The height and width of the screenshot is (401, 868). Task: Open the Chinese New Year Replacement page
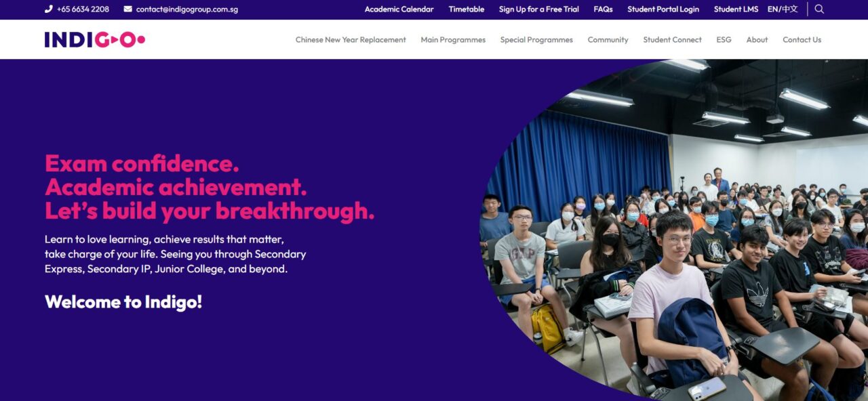350,40
